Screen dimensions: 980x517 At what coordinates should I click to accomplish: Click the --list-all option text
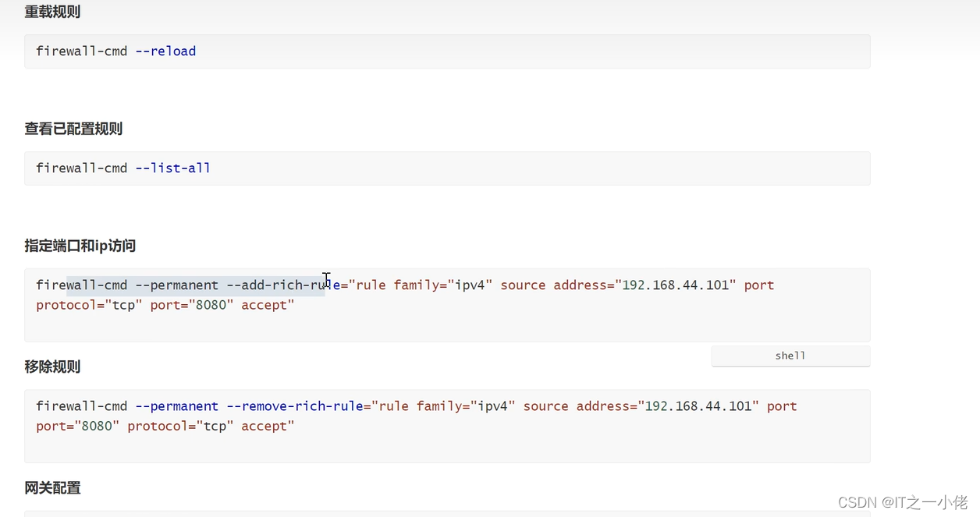172,168
